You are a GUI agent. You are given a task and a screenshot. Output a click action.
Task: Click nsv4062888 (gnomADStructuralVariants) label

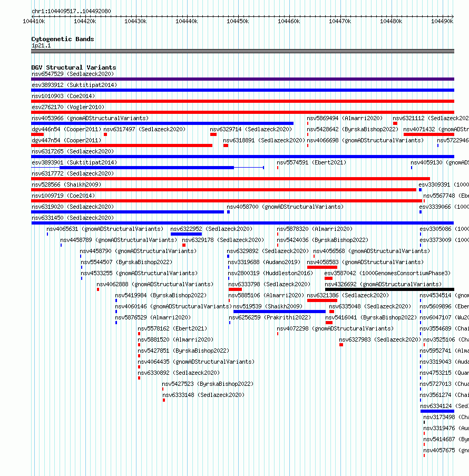click(x=155, y=285)
